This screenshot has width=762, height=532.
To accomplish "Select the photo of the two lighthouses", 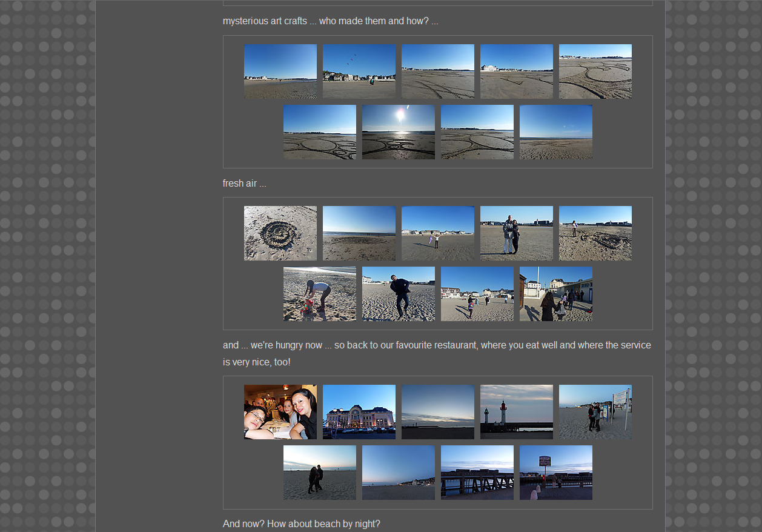I will click(516, 412).
